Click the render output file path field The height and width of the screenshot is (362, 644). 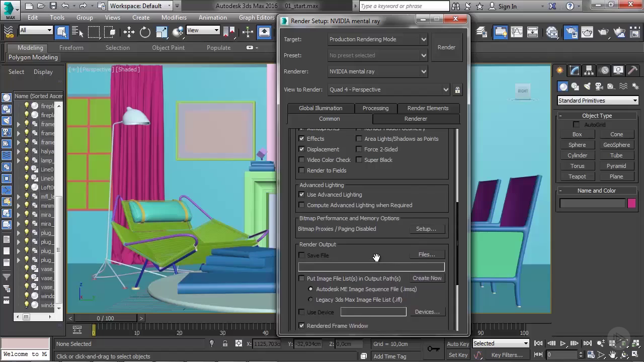tap(371, 267)
